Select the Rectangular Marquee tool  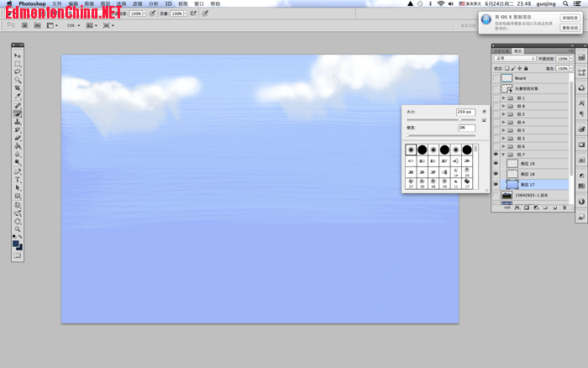(x=18, y=64)
